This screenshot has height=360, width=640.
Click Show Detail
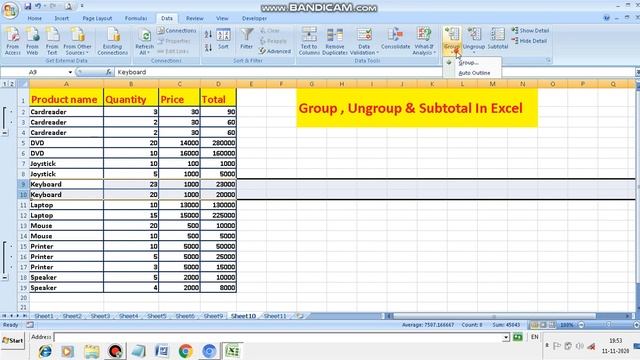530,31
